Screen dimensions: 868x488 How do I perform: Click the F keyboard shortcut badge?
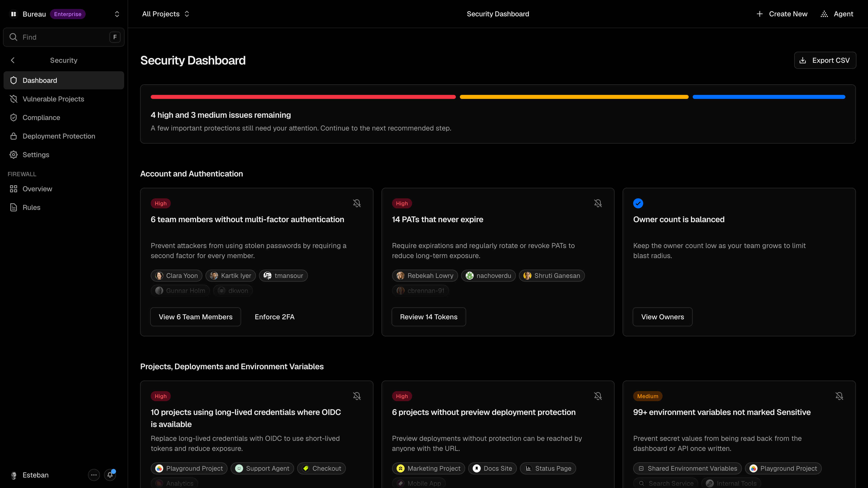pos(115,37)
